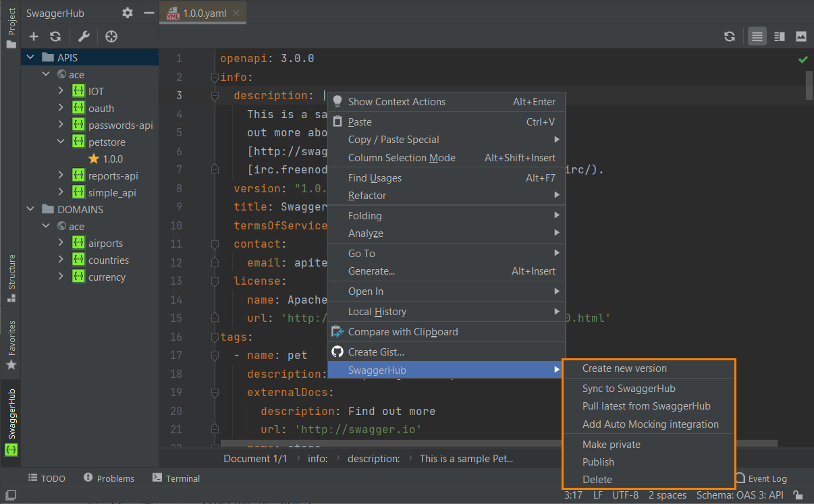
Task: Click the target/browse icon in the SwaggerHub toolbar
Action: pyautogui.click(x=111, y=36)
